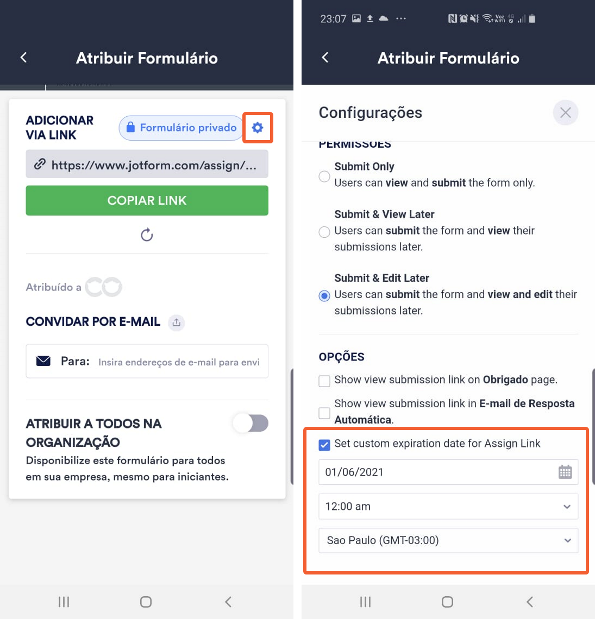The height and width of the screenshot is (619, 595).
Task: Open recent apps on left navigation bar
Action: tap(64, 602)
